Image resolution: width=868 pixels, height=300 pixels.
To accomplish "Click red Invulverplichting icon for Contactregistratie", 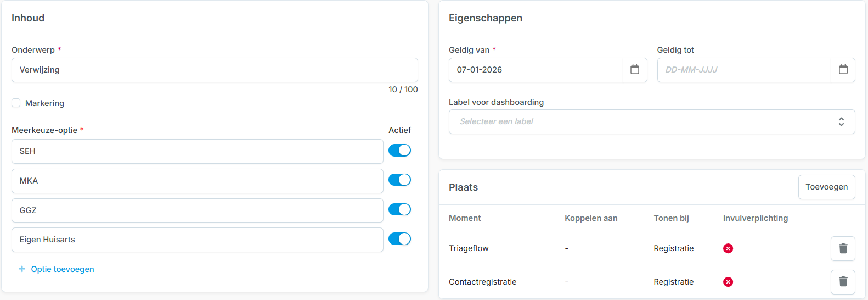I will point(728,282).
